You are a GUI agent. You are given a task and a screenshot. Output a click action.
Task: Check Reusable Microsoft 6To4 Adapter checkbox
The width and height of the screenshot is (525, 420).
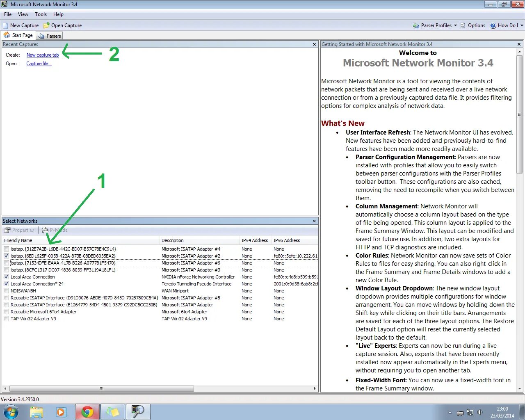(x=6, y=312)
